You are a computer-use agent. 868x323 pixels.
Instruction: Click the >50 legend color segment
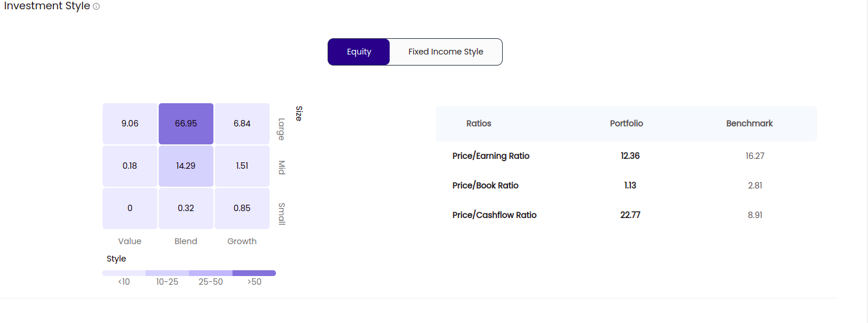pos(254,273)
